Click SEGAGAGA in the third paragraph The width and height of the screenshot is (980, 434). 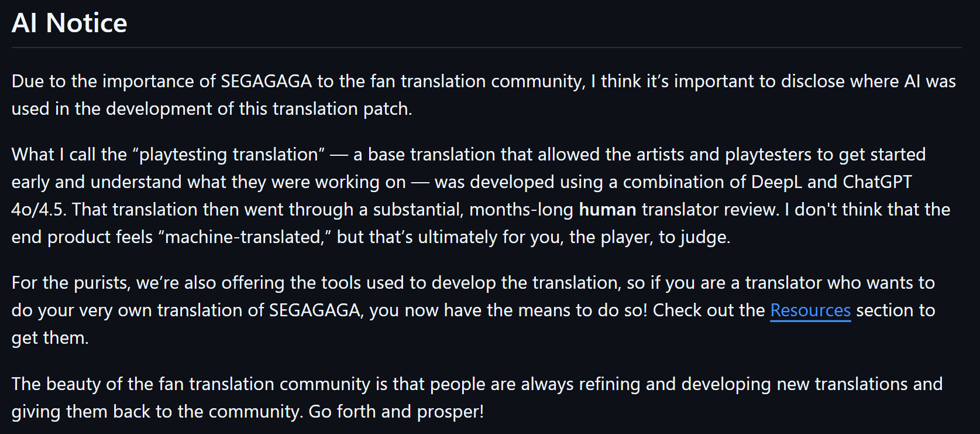(x=314, y=310)
